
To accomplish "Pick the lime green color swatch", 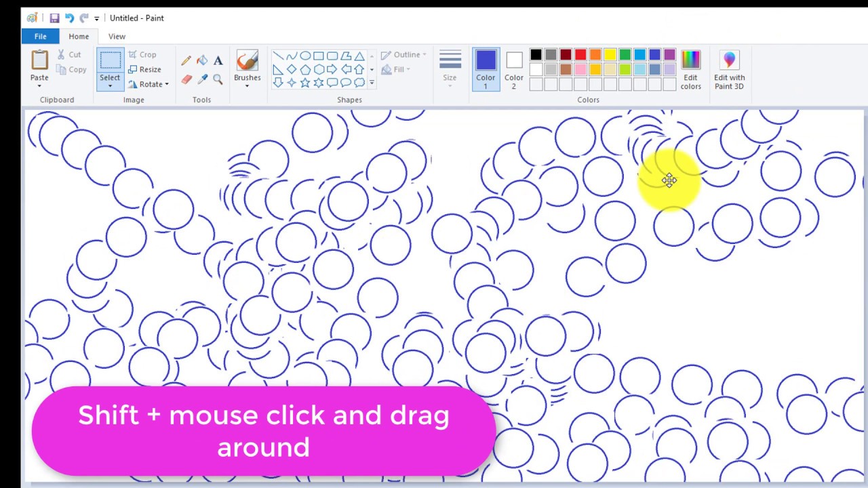I will [625, 69].
